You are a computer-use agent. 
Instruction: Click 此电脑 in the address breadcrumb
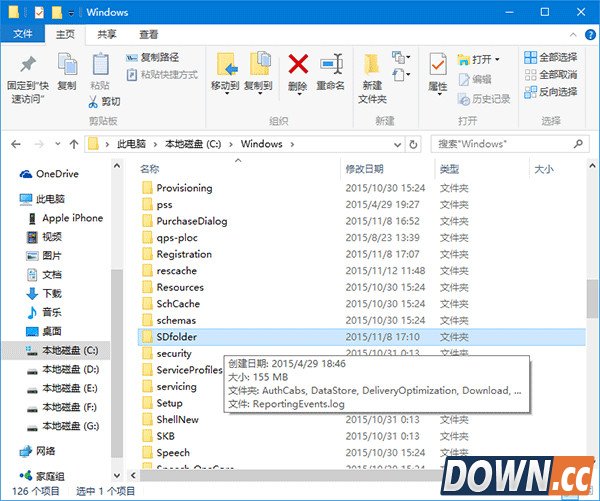tap(131, 144)
